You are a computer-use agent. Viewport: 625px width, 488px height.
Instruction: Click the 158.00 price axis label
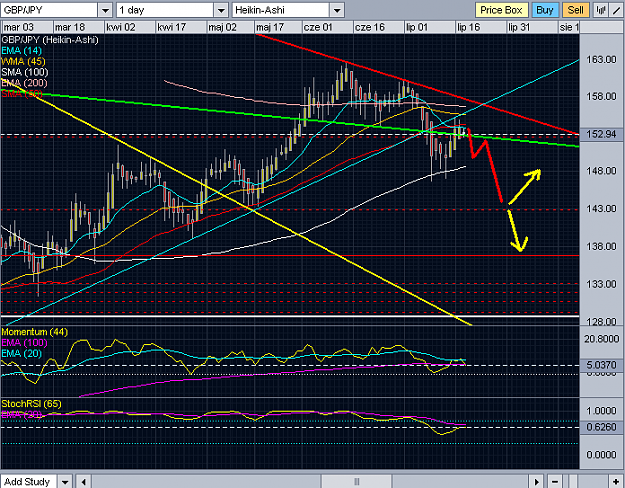(x=601, y=96)
